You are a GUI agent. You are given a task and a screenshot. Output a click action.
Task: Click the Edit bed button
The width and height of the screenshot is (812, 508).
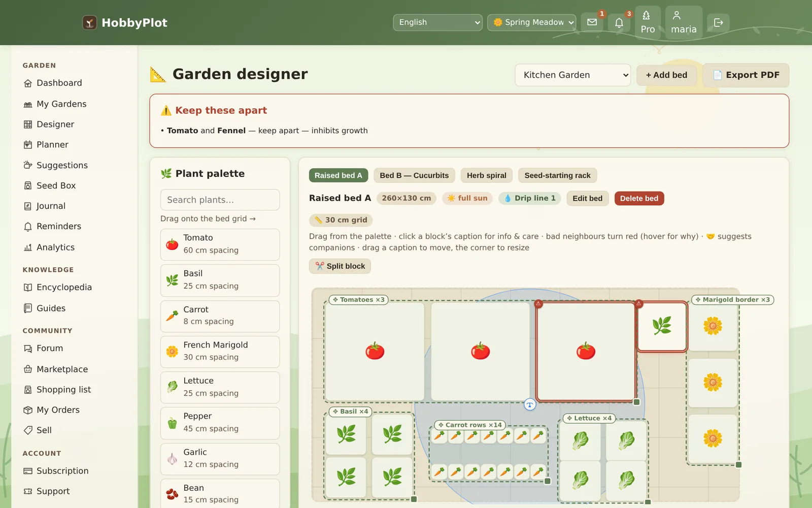[587, 198]
